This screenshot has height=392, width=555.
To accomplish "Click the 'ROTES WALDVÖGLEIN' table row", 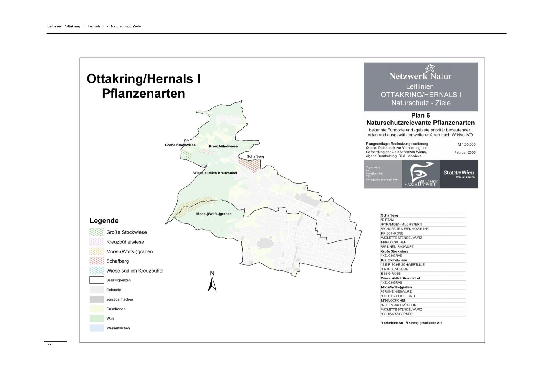I will pos(423,305).
